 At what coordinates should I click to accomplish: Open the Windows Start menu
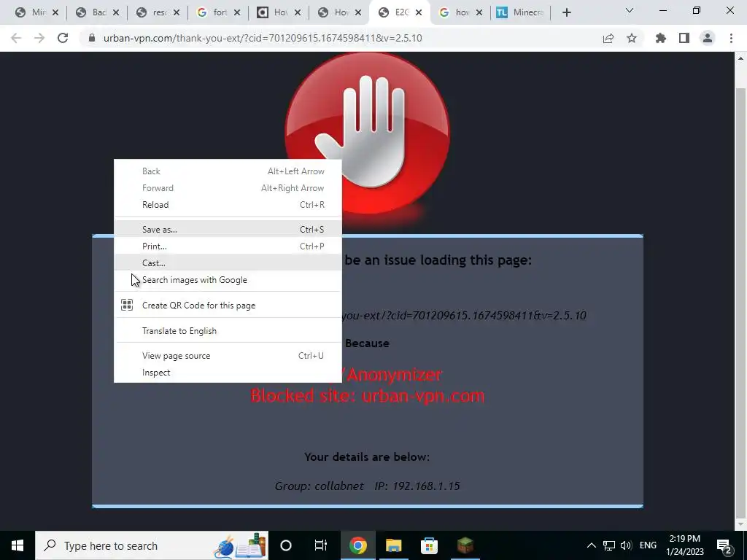(18, 545)
